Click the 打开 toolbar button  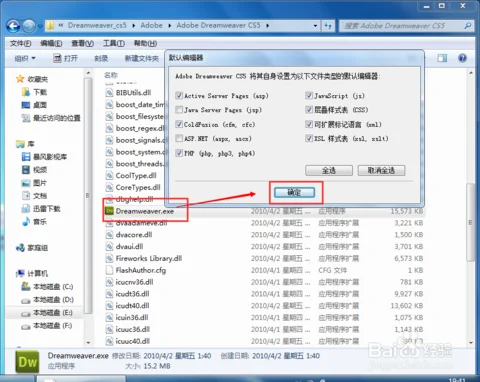(x=66, y=58)
